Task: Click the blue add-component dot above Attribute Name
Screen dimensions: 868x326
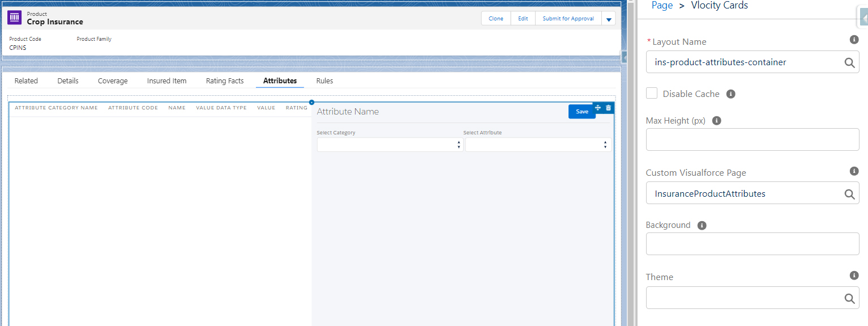Action: pyautogui.click(x=311, y=102)
